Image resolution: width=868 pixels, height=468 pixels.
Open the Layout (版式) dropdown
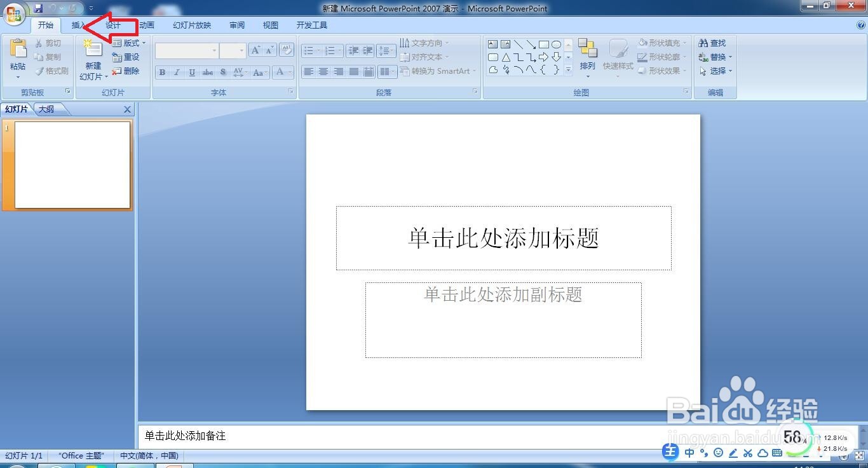[129, 43]
